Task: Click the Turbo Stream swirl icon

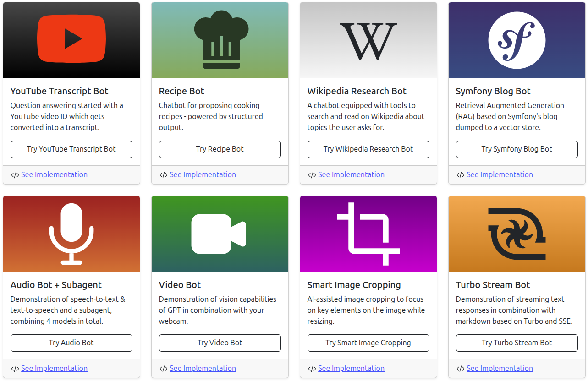Action: point(517,234)
